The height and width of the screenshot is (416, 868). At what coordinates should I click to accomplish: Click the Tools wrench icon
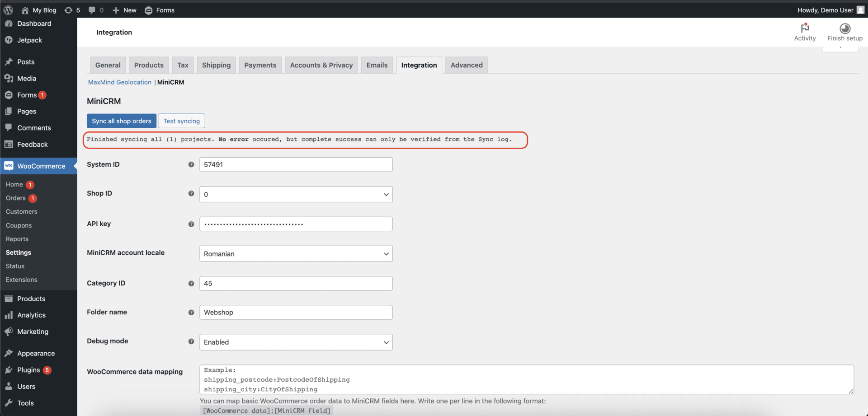tap(9, 403)
